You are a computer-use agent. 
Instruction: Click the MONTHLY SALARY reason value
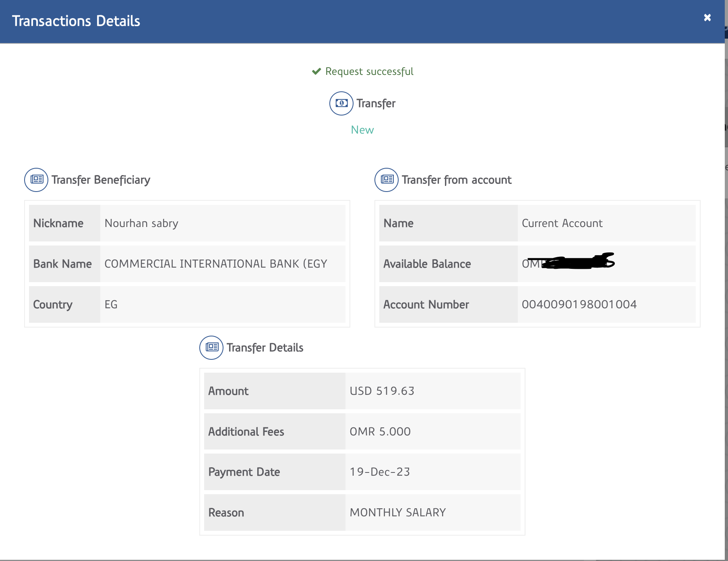(x=398, y=513)
